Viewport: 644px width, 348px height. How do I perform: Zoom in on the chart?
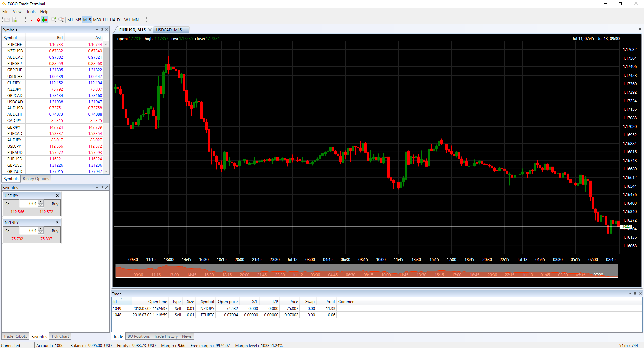pyautogui.click(x=54, y=20)
